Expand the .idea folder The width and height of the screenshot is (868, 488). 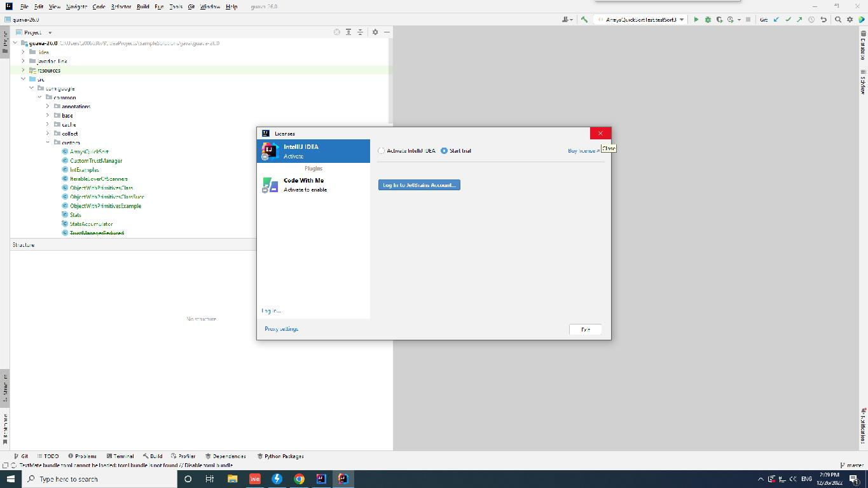tap(24, 52)
